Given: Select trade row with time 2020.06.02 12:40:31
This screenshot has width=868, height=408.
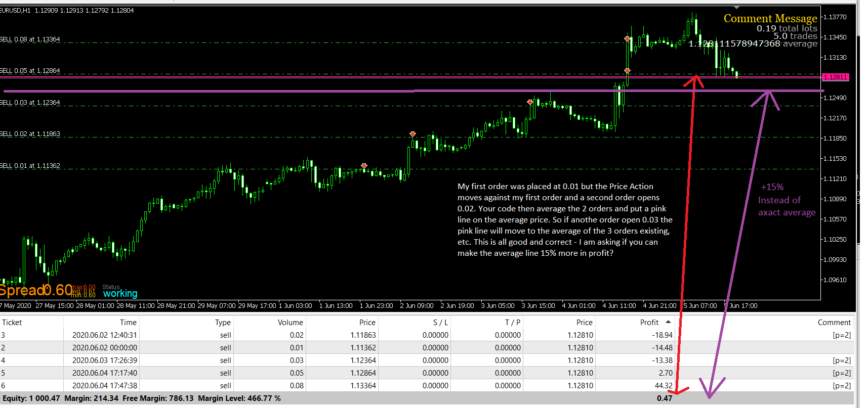Looking at the screenshot, I should coord(427,335).
